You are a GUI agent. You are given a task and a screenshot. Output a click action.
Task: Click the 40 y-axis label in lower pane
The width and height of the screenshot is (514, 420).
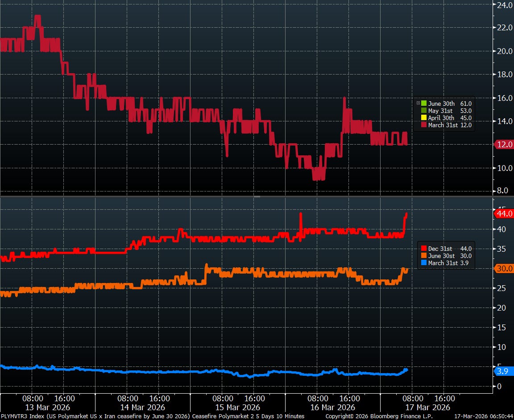[502, 229]
